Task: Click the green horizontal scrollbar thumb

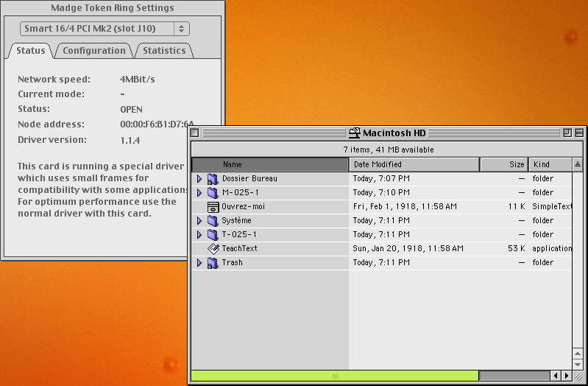Action: (x=334, y=376)
